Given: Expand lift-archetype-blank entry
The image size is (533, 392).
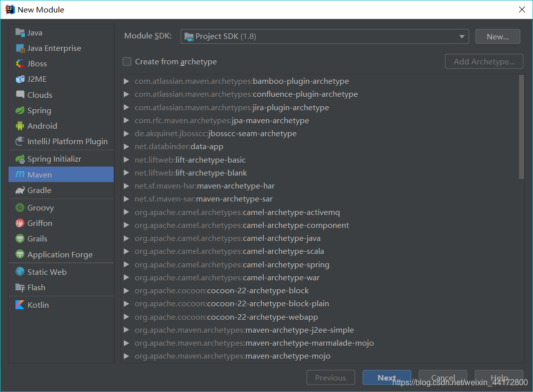Looking at the screenshot, I should 127,173.
